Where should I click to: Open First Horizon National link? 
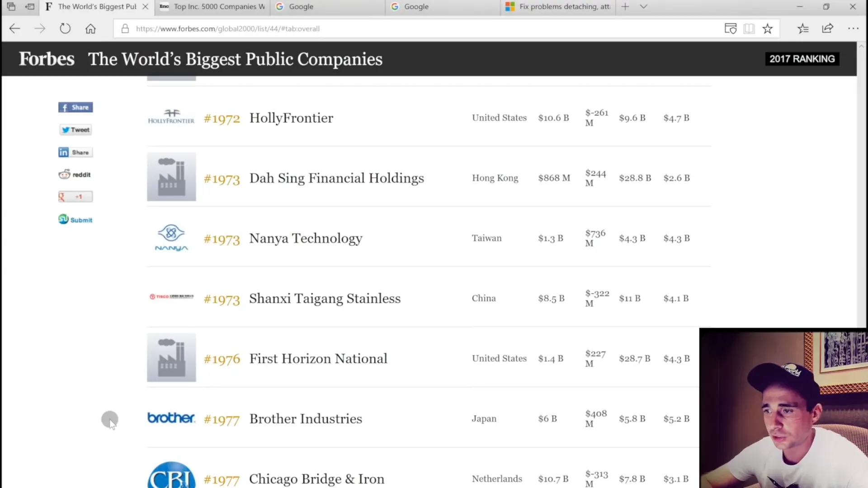318,359
